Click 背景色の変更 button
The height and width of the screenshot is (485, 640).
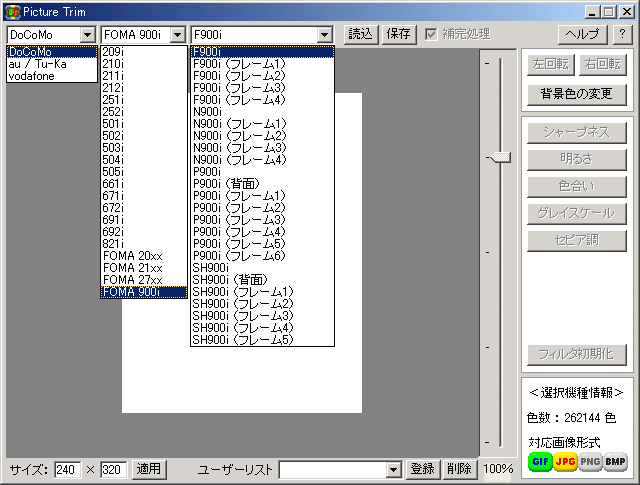[576, 94]
